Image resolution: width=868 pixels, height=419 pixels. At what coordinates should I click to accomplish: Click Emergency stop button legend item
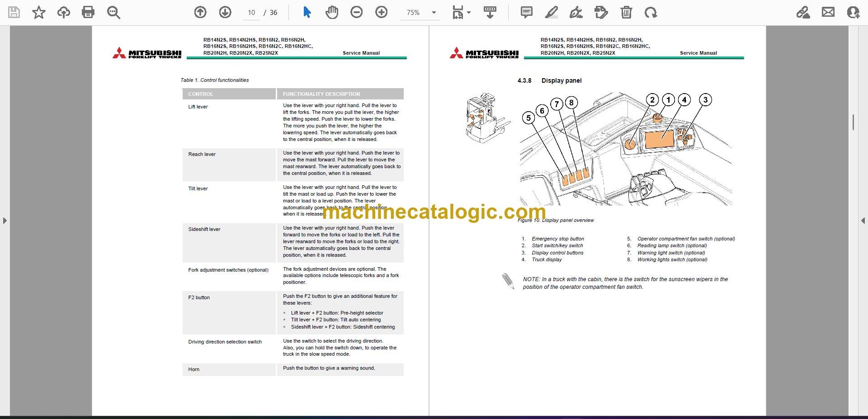click(x=558, y=239)
